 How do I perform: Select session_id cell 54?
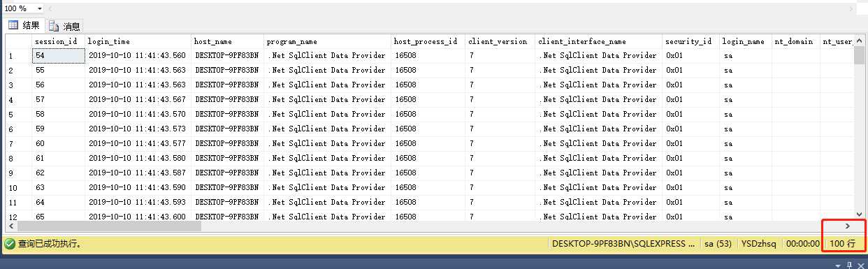[58, 55]
